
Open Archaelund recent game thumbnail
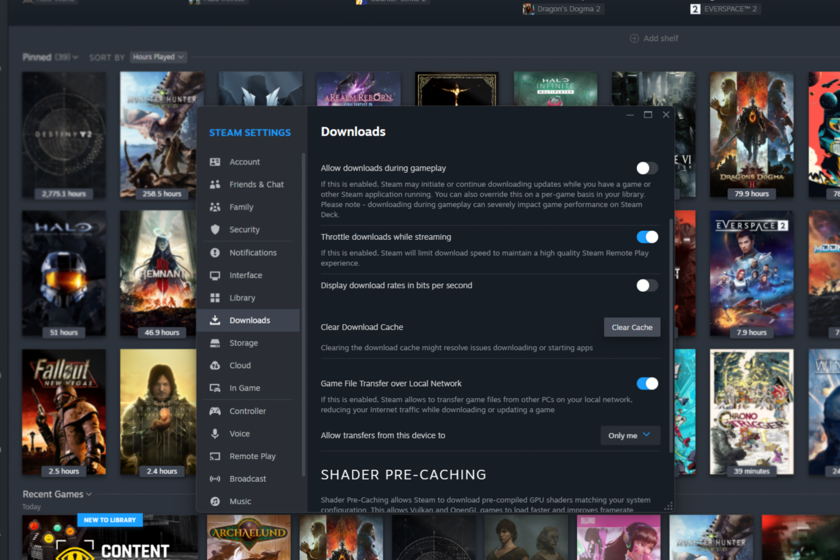pyautogui.click(x=249, y=537)
